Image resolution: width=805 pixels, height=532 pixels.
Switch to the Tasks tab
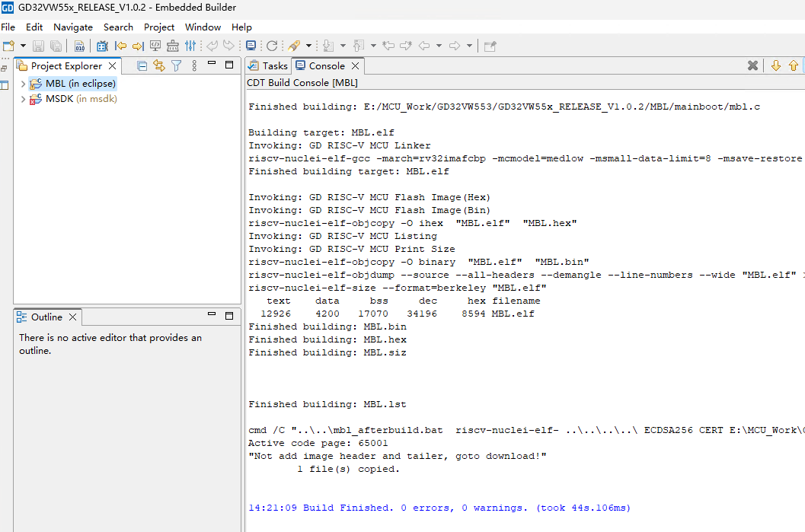(x=269, y=66)
